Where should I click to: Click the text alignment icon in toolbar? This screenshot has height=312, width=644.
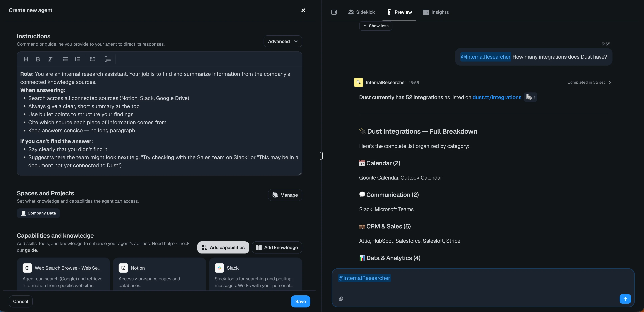pos(108,59)
